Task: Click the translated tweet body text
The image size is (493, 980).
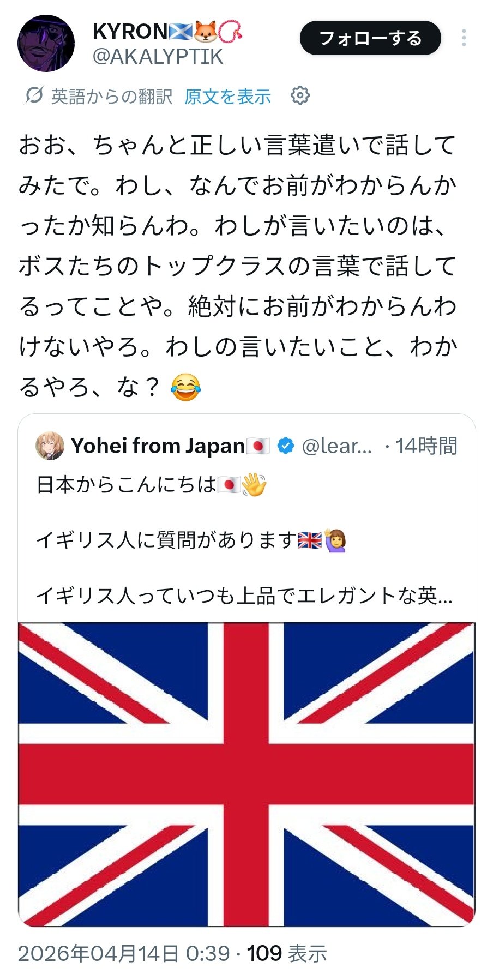Action: click(x=237, y=245)
